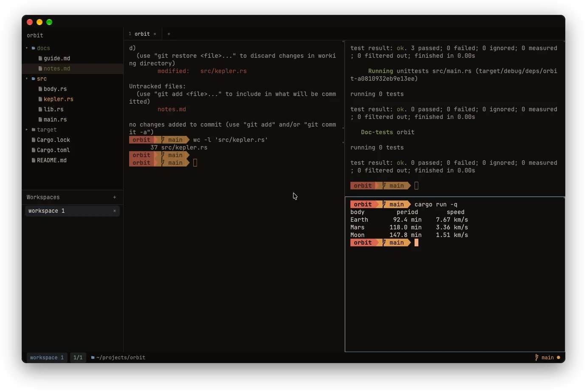This screenshot has width=587, height=392.
Task: Click the README.md file icon
Action: (34, 160)
